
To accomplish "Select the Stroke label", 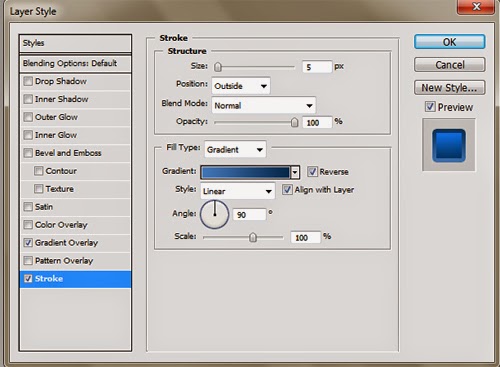I will tap(49, 279).
